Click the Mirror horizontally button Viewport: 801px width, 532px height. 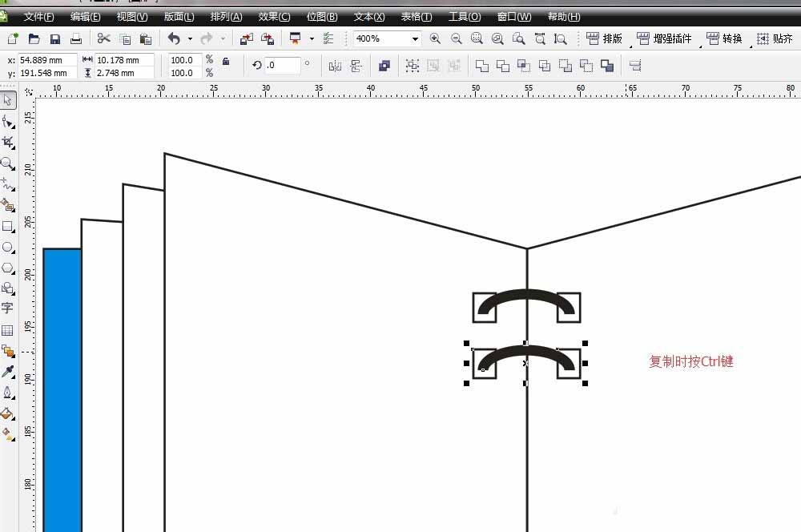coord(335,66)
